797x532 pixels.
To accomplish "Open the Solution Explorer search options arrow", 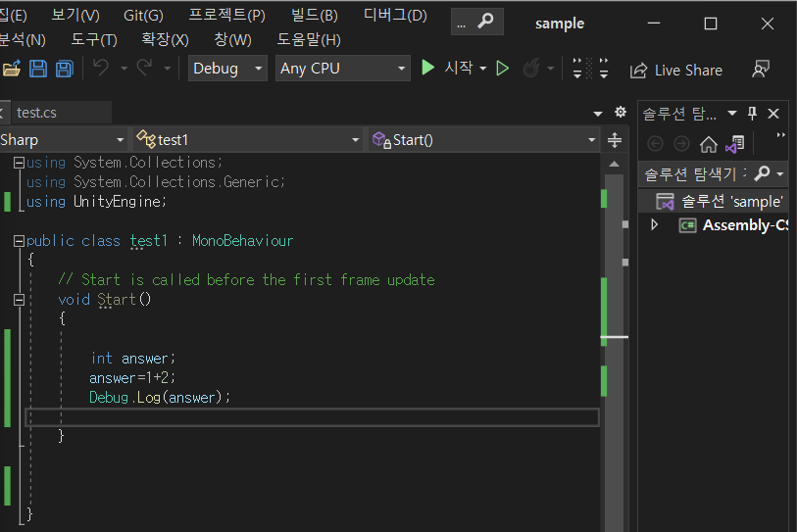I will click(x=779, y=173).
